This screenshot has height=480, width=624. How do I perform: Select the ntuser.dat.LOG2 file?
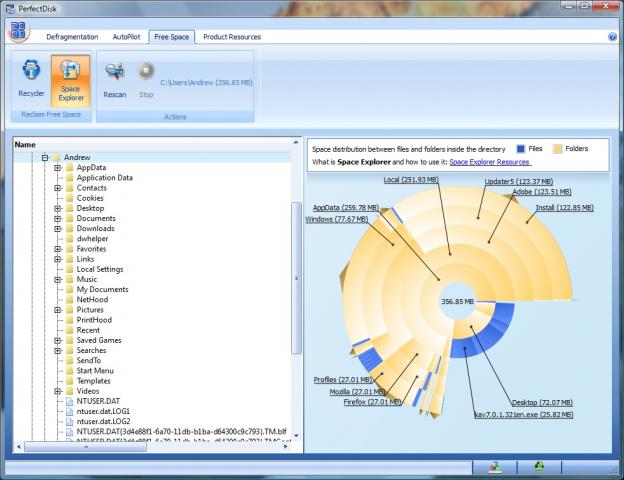103,421
